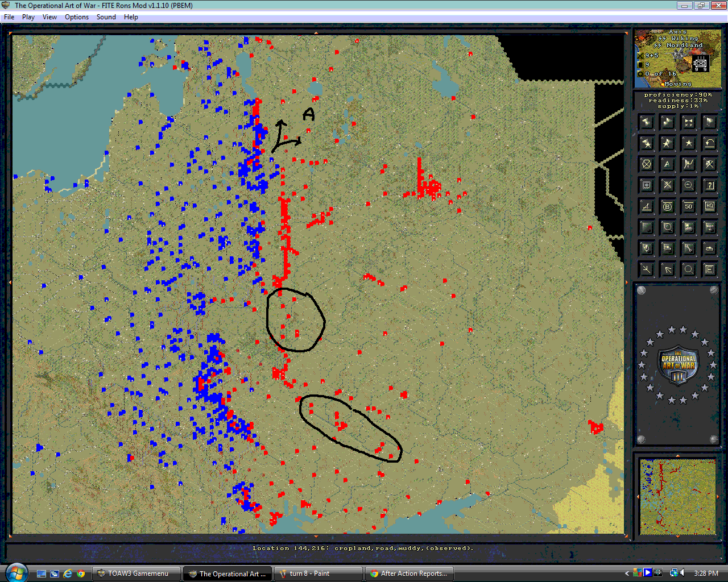Switch to After Action Reports Chrome window
Screen dimensions: 728x582
click(409, 573)
